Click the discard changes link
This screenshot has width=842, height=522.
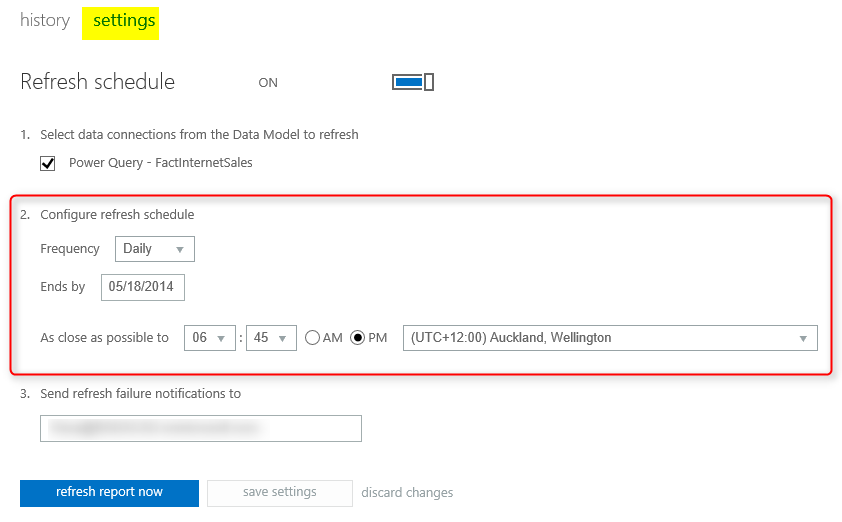coord(407,493)
